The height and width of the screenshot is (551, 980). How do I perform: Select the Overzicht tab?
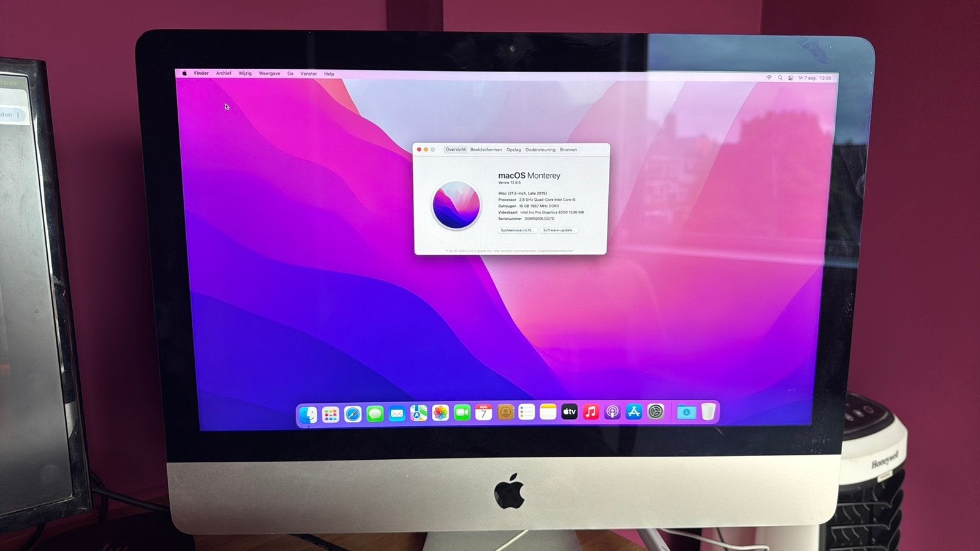pos(456,149)
